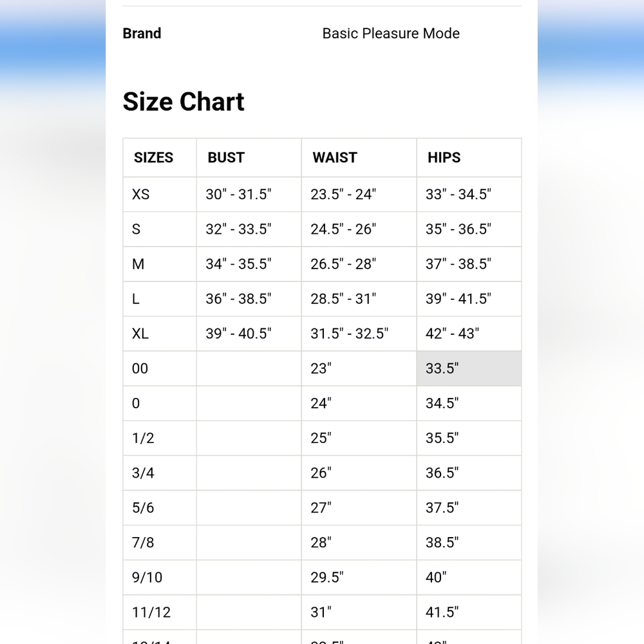Select the XL size row label

coord(140,334)
